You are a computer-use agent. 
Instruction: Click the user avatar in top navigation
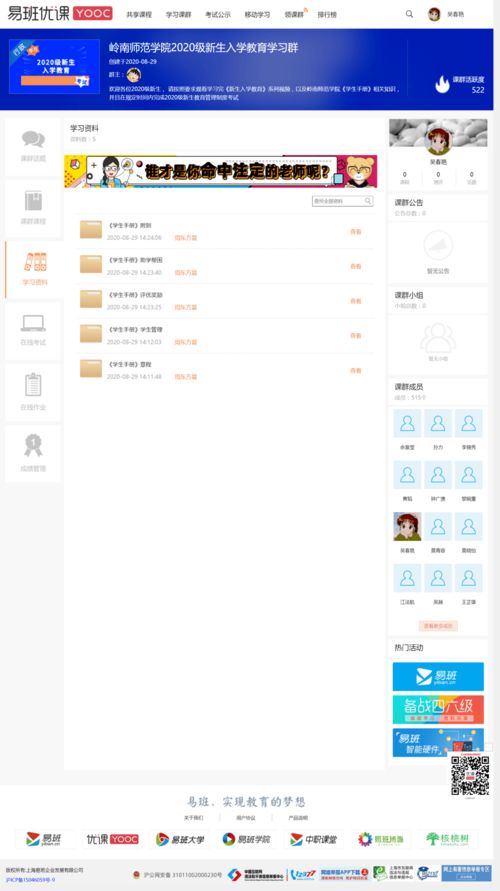(x=434, y=14)
